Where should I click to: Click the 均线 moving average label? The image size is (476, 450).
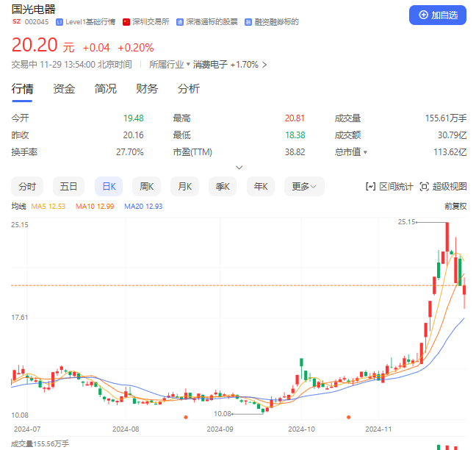point(18,207)
